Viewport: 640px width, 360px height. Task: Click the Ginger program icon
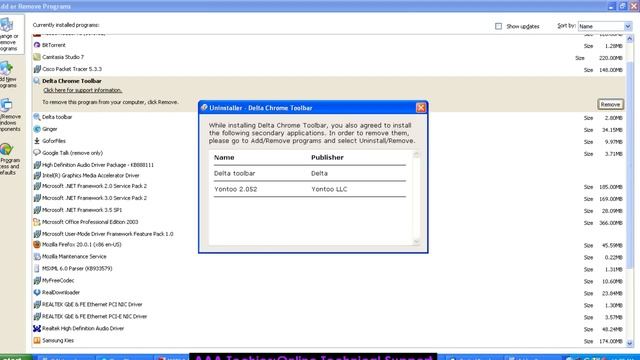point(37,129)
